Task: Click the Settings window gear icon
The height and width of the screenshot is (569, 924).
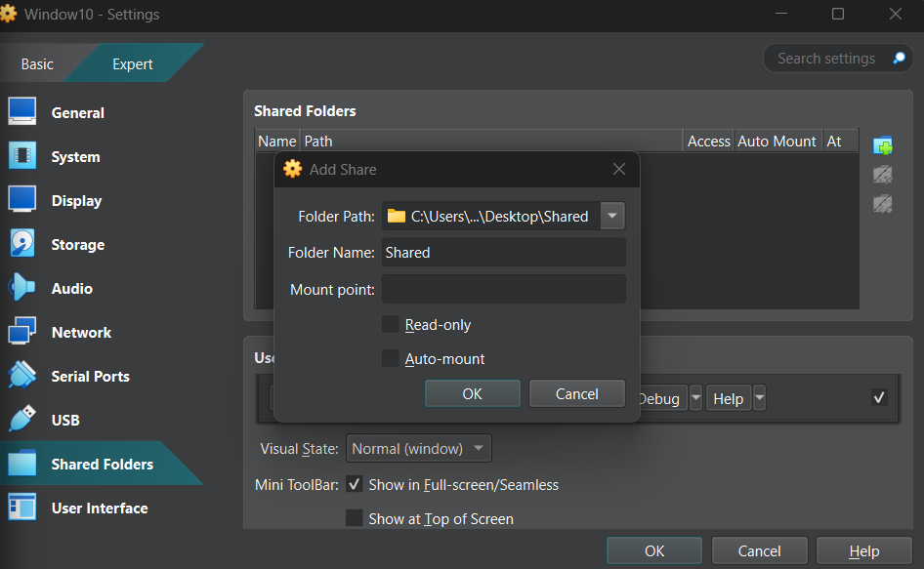Action: (x=8, y=14)
